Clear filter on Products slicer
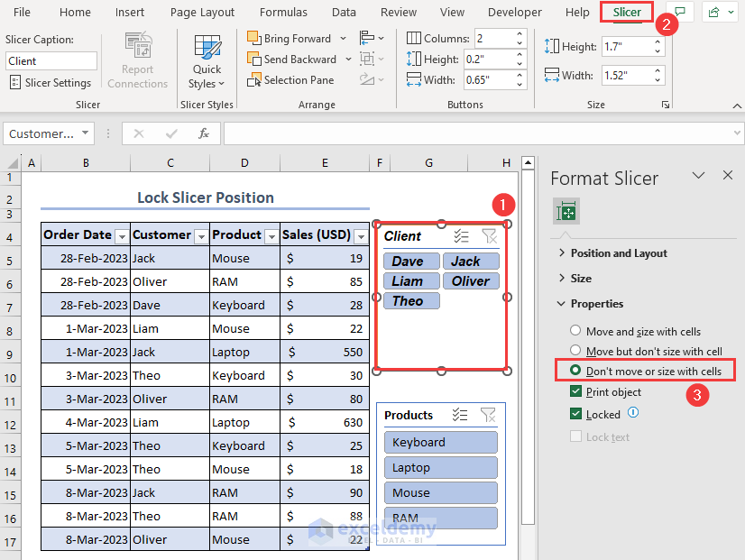745x560 pixels. (488, 415)
